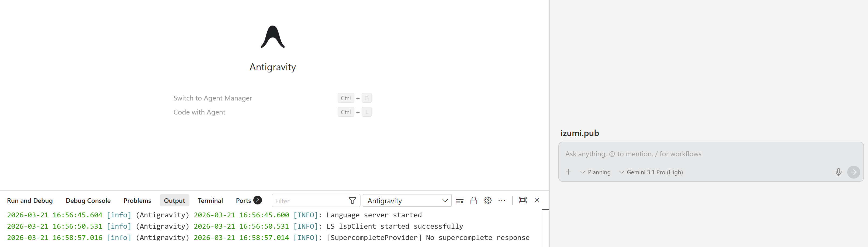Click the filter funnel icon
868x247 pixels.
(x=352, y=201)
